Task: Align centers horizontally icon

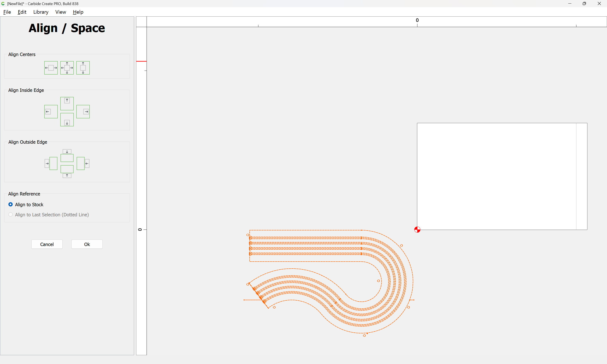Action: 51,68
